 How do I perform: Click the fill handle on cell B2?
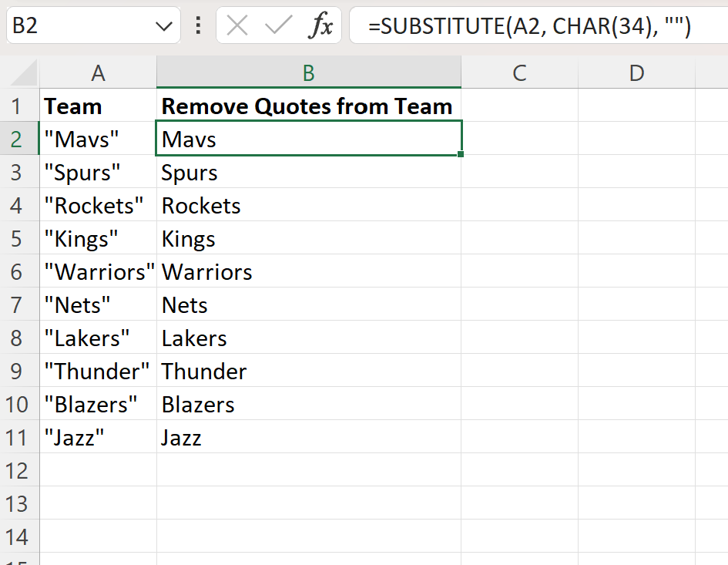click(461, 154)
